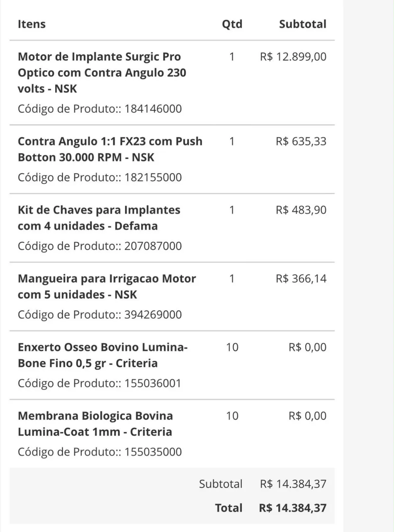Open Membrana Biologica Bovina Lumina-Coat item
Screen dimensions: 394x532
(95, 424)
